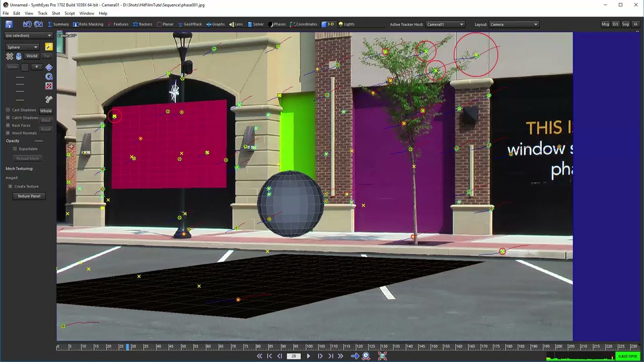Toggle the Invert Normals checkbox

pyautogui.click(x=8, y=133)
